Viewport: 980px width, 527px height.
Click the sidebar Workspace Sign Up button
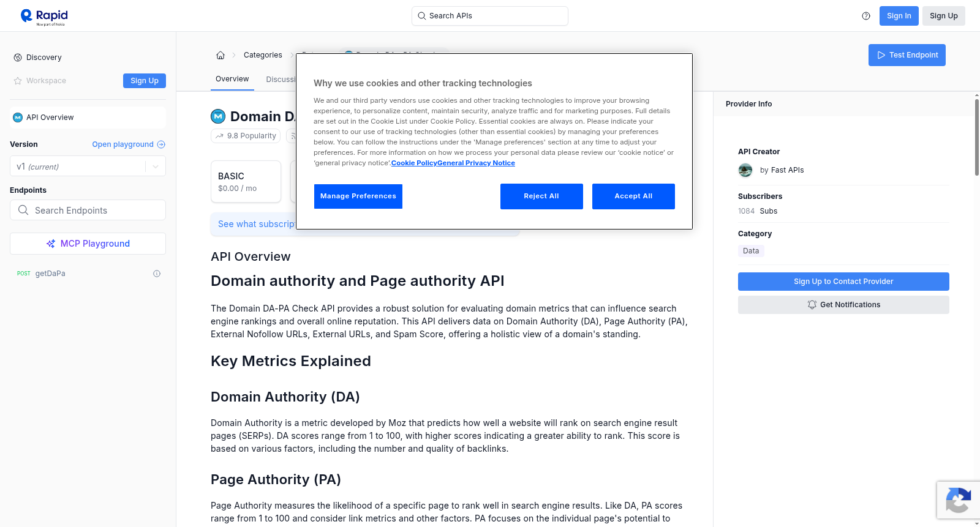coord(145,81)
